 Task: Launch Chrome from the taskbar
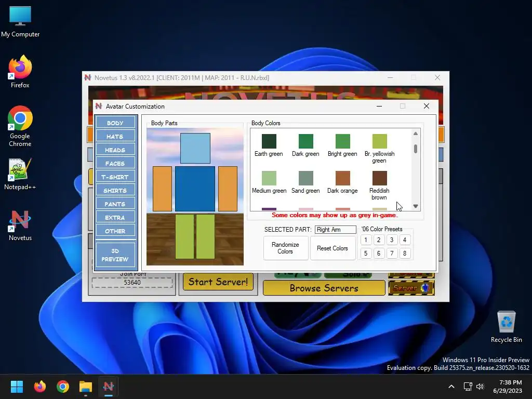coord(63,387)
